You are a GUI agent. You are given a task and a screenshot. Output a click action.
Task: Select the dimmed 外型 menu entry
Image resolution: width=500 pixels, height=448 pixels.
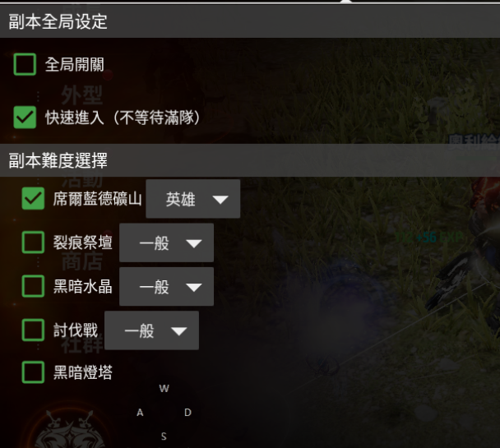point(82,95)
